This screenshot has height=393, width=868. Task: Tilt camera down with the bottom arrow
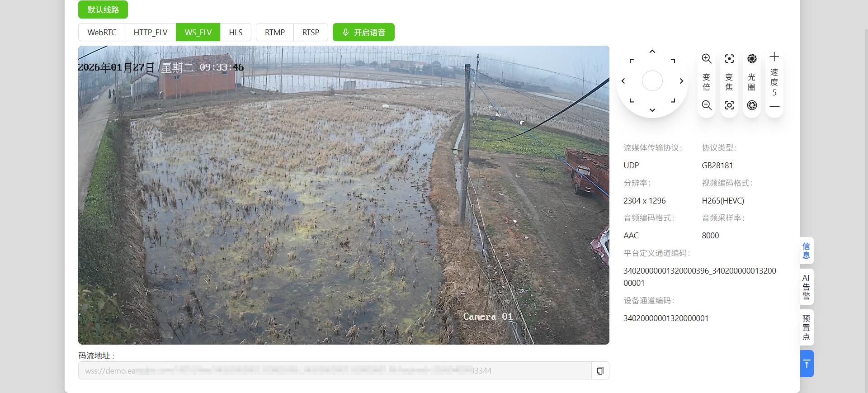pyautogui.click(x=652, y=110)
